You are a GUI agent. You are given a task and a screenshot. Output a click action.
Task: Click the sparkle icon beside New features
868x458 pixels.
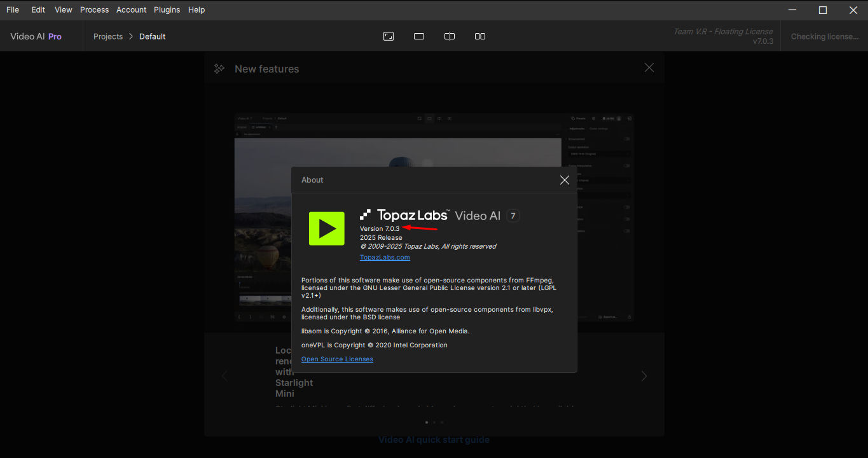[219, 69]
